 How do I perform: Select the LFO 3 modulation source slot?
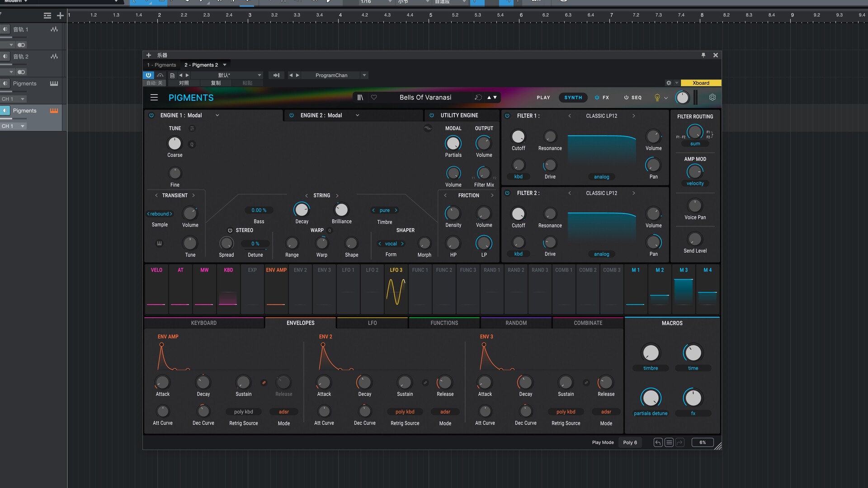[396, 289]
